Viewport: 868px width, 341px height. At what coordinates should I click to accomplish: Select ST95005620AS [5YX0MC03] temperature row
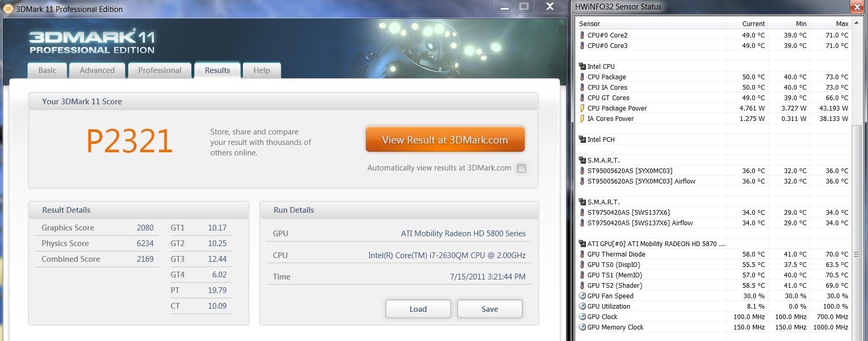713,170
